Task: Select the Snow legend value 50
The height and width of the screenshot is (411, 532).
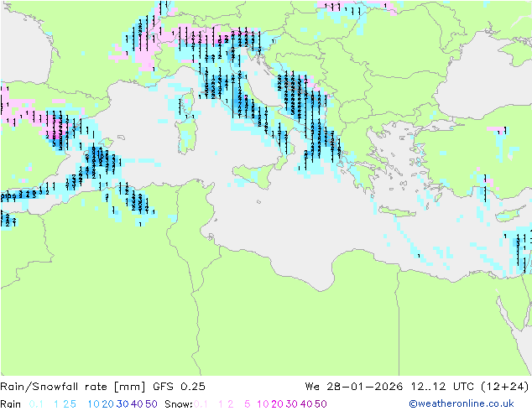Action: pyautogui.click(x=321, y=404)
